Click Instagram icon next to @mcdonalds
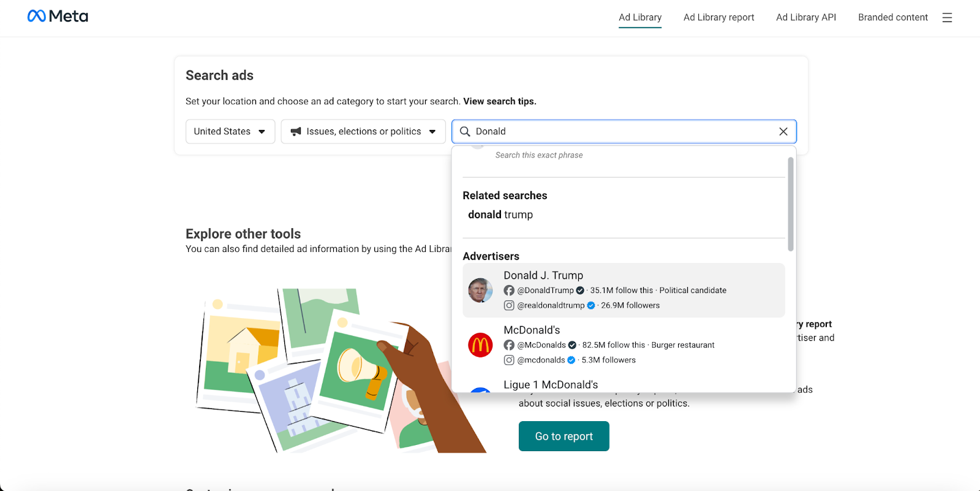This screenshot has width=980, height=491. 509,360
